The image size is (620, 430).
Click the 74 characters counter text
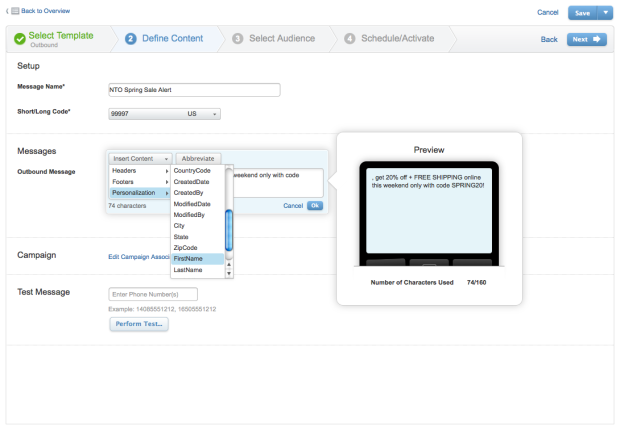127,206
